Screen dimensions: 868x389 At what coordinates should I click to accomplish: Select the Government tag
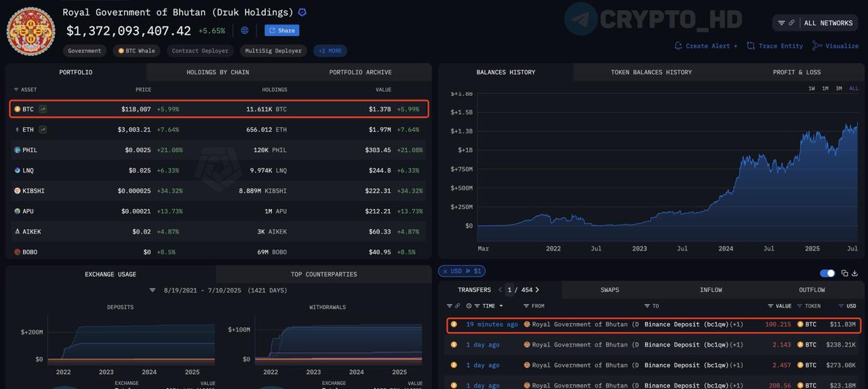tap(85, 51)
